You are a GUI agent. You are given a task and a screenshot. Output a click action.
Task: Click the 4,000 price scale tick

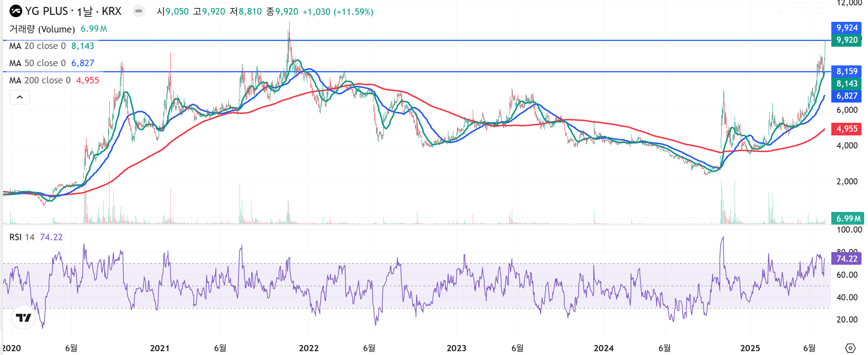tap(847, 146)
